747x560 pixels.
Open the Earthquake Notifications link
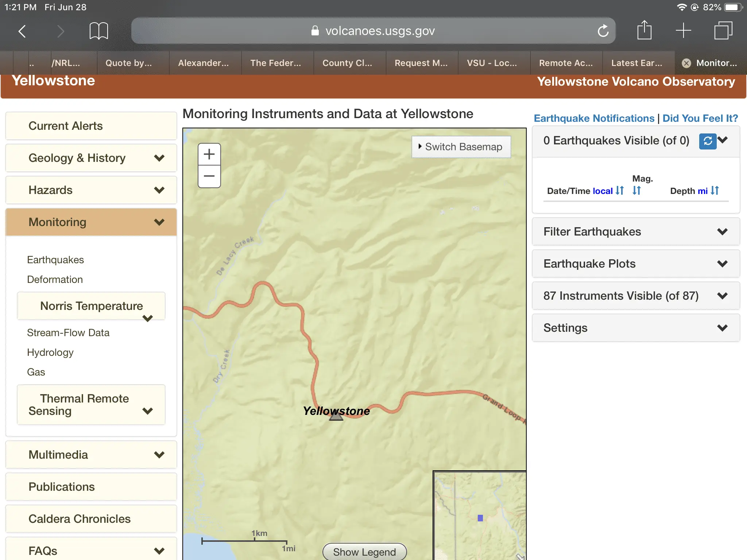(594, 118)
